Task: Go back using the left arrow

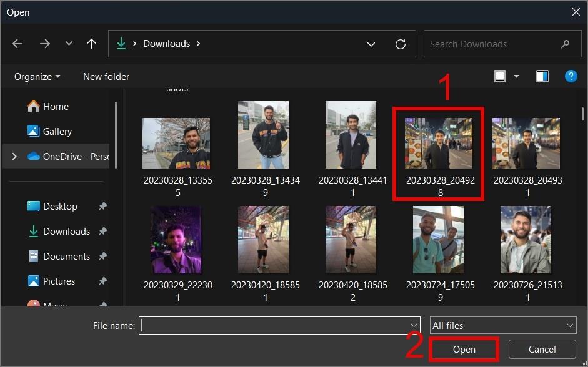Action: click(17, 44)
